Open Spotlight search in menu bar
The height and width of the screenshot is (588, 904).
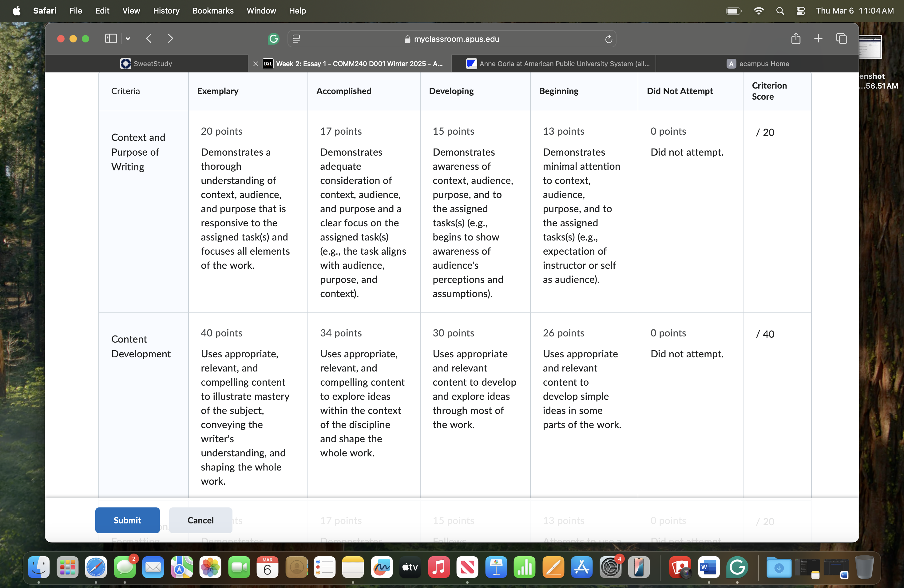coord(780,11)
